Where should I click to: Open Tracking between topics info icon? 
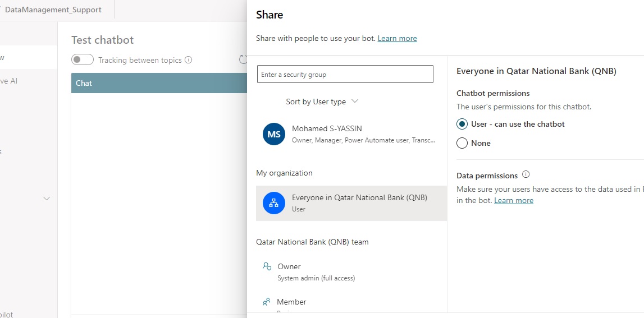(189, 60)
